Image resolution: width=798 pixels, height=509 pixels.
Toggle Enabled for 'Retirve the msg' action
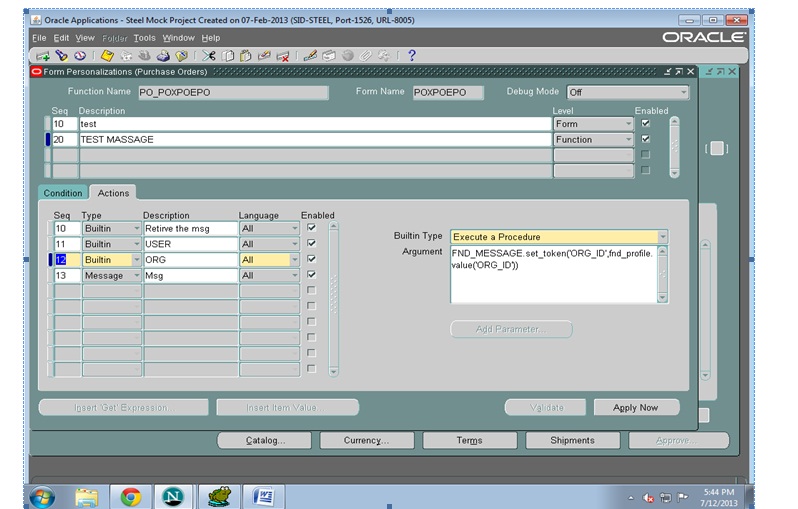pos(311,228)
